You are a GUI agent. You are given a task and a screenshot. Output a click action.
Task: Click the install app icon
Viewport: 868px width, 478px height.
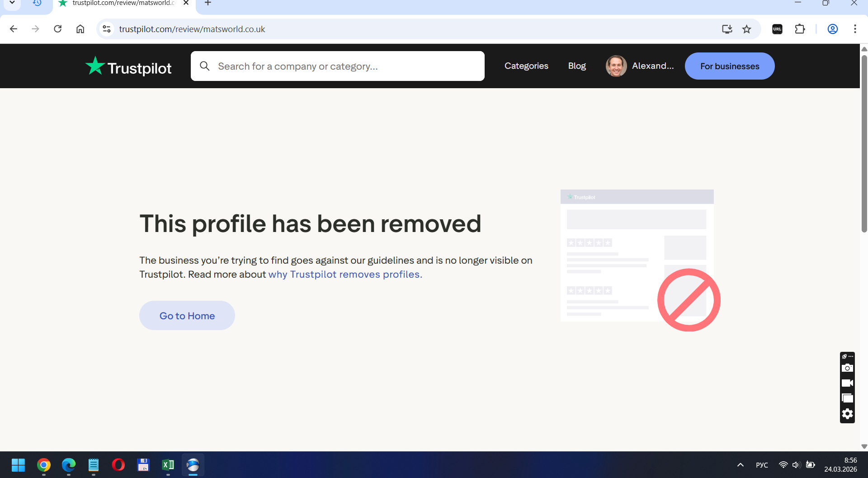pyautogui.click(x=727, y=29)
